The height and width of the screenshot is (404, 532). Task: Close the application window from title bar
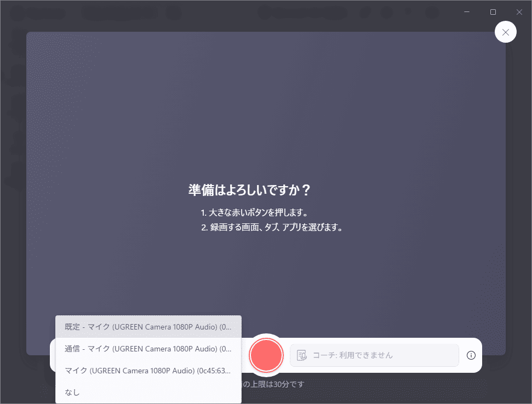(519, 12)
